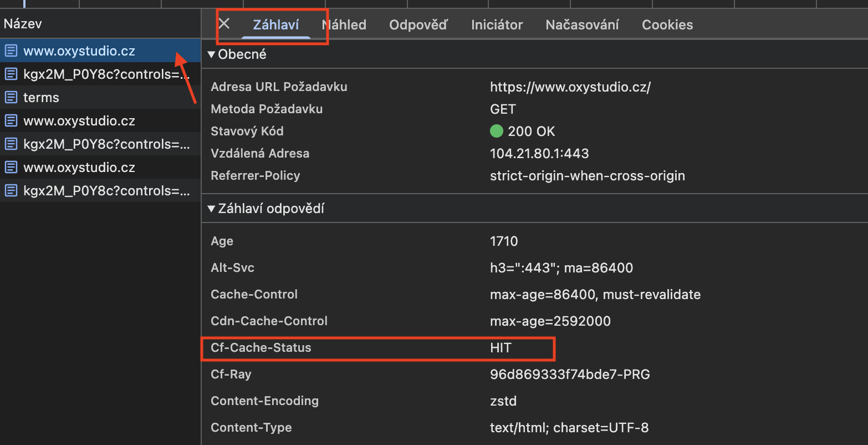868x445 pixels.
Task: Switch to the Načasování tab
Action: (x=583, y=25)
